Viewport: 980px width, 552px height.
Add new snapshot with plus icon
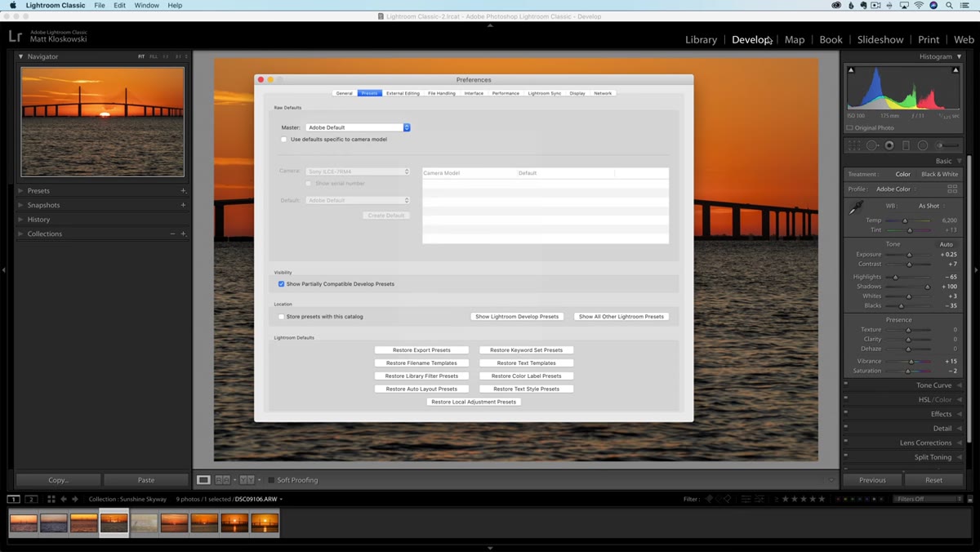tap(183, 205)
